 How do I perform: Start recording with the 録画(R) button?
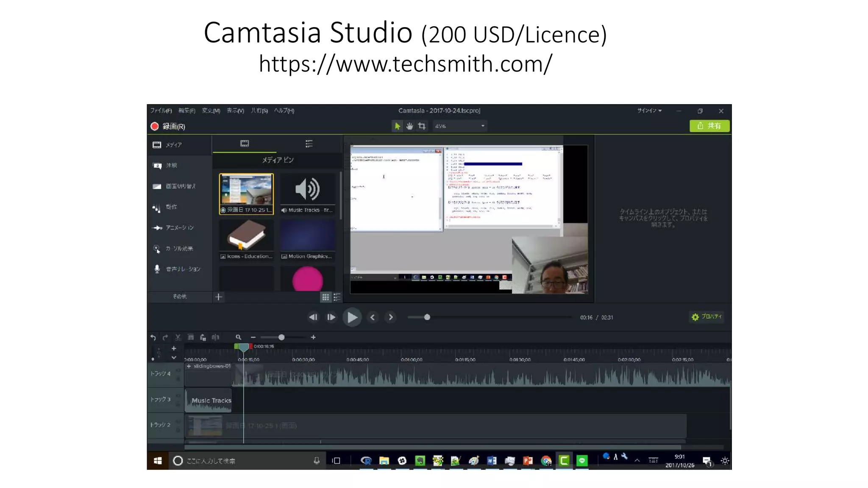coord(168,126)
